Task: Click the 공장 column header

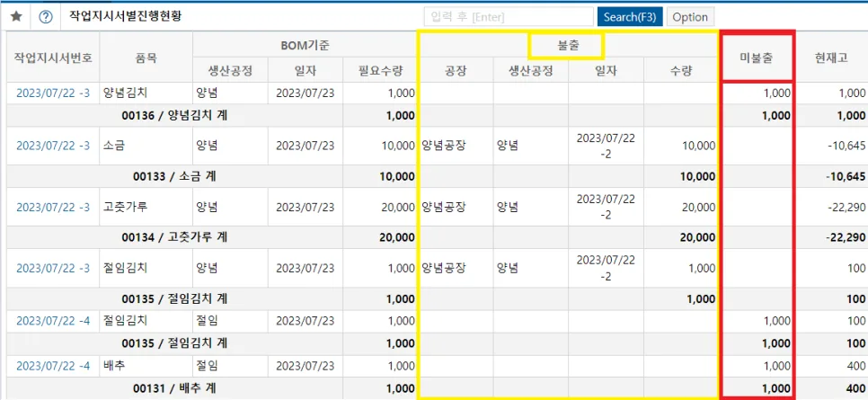Action: [456, 70]
